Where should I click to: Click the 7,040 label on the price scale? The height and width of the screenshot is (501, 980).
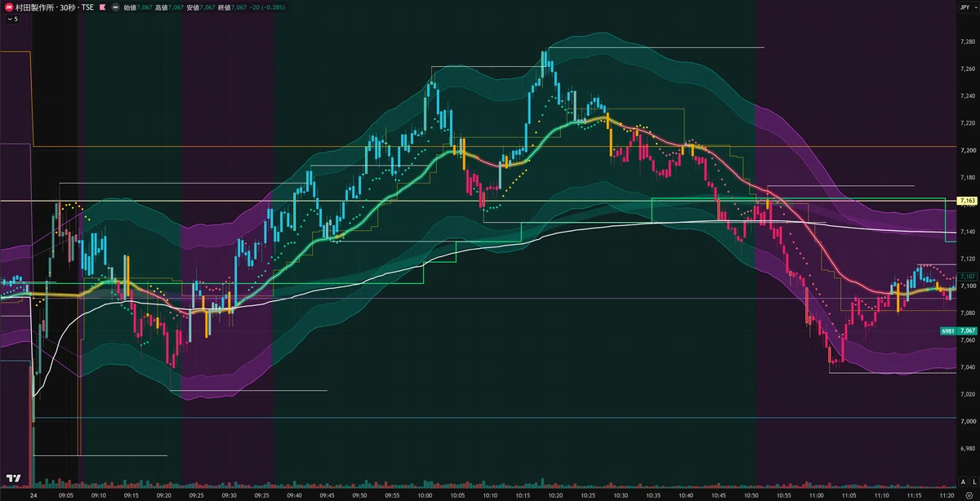(x=969, y=367)
